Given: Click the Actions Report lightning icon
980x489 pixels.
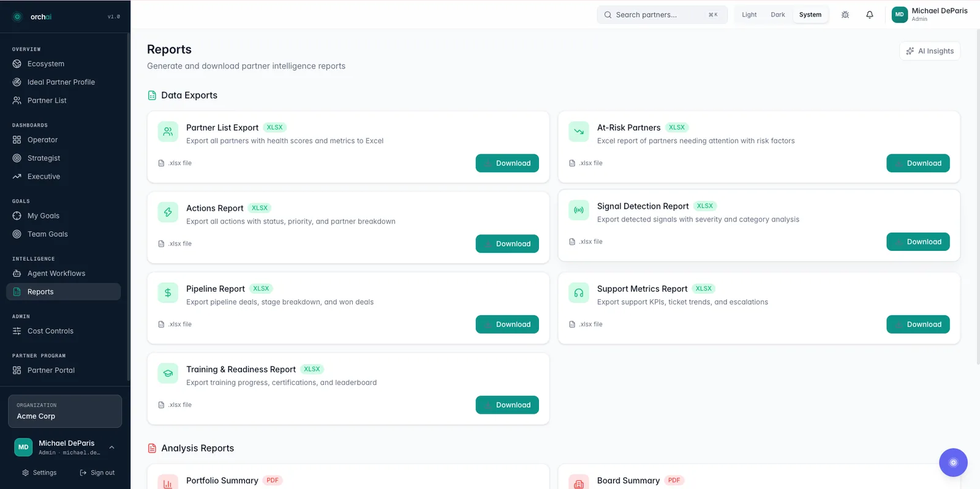Looking at the screenshot, I should pyautogui.click(x=168, y=212).
